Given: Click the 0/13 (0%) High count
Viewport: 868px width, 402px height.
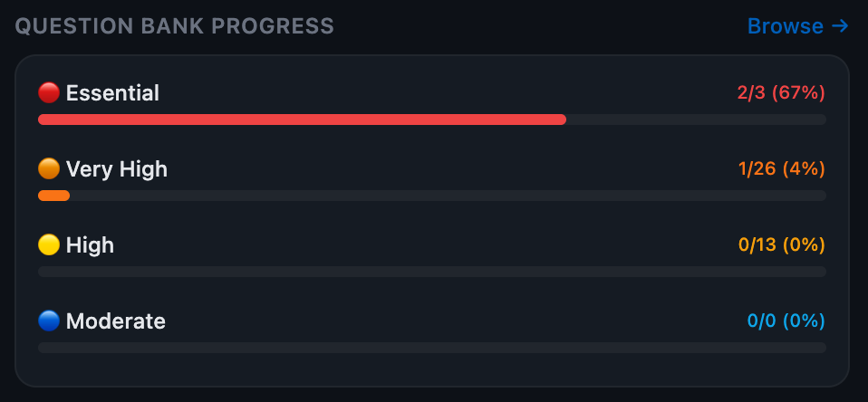Looking at the screenshot, I should click(x=781, y=244).
